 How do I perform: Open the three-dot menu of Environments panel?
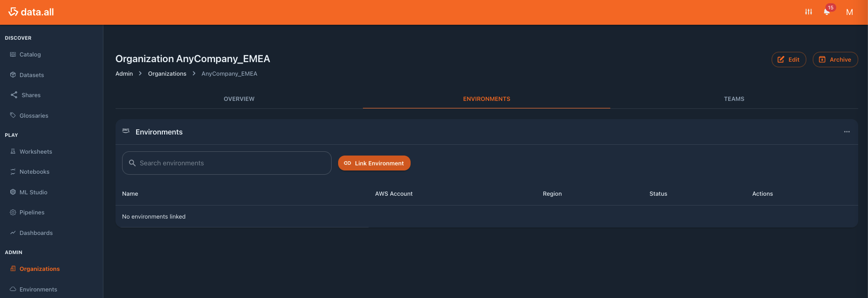847,132
